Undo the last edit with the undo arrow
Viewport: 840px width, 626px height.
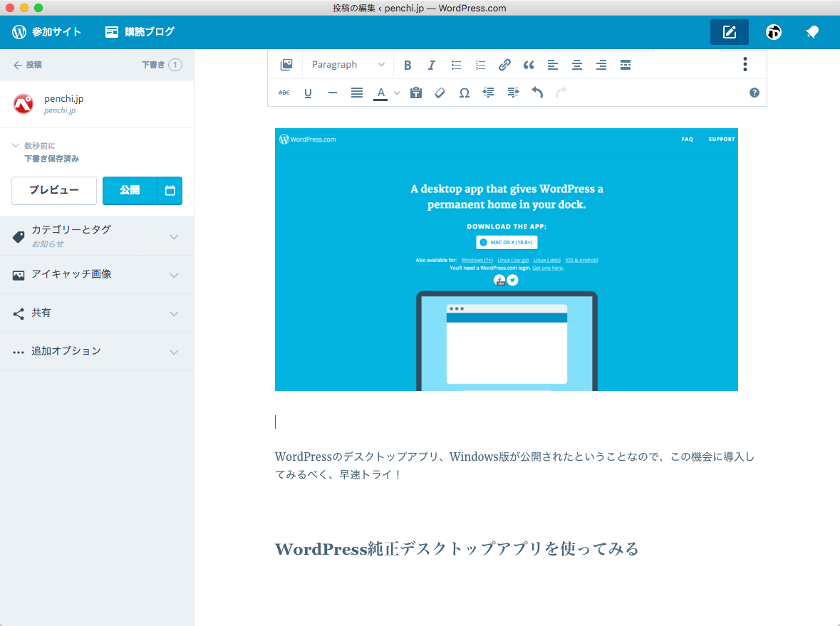(x=537, y=93)
